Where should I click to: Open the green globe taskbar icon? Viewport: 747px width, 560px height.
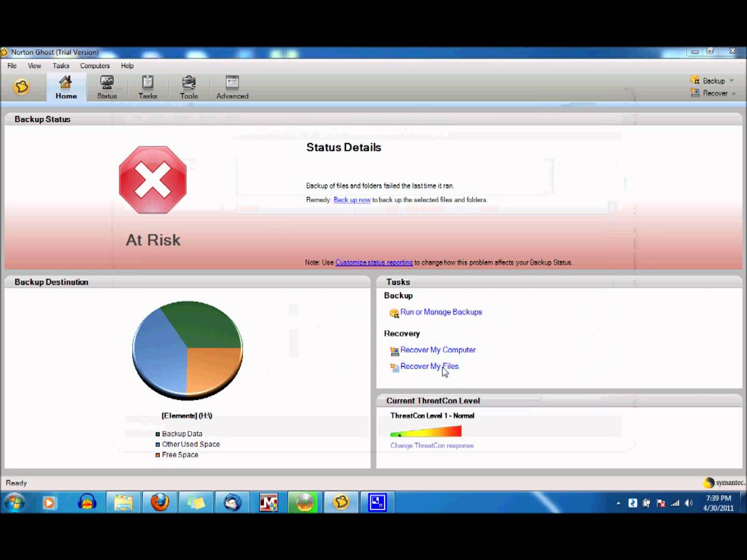pyautogui.click(x=305, y=502)
